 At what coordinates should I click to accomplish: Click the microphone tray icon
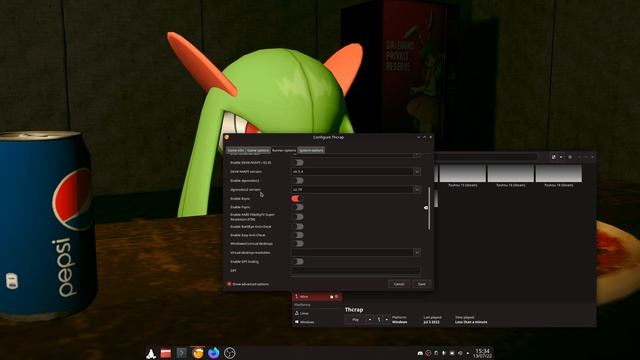tap(444, 353)
